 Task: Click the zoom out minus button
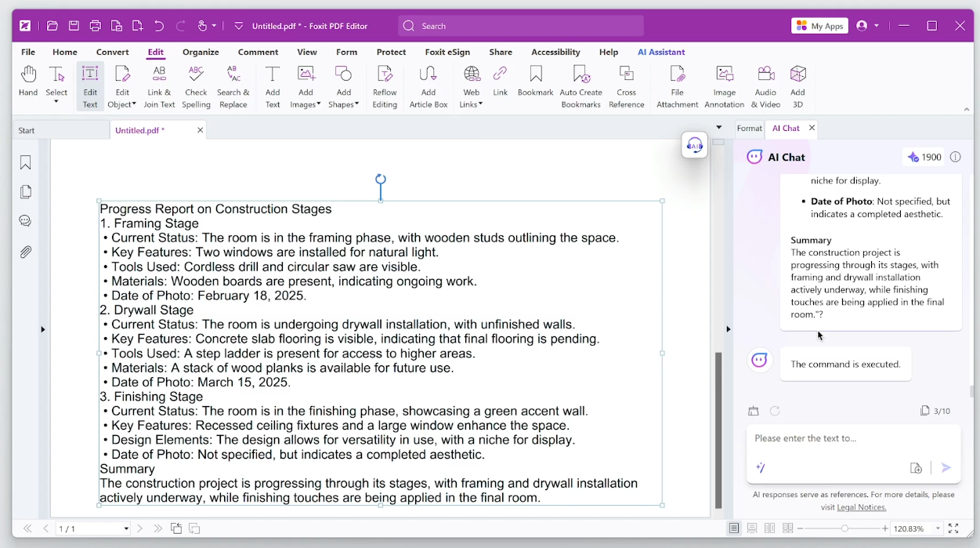click(x=801, y=528)
